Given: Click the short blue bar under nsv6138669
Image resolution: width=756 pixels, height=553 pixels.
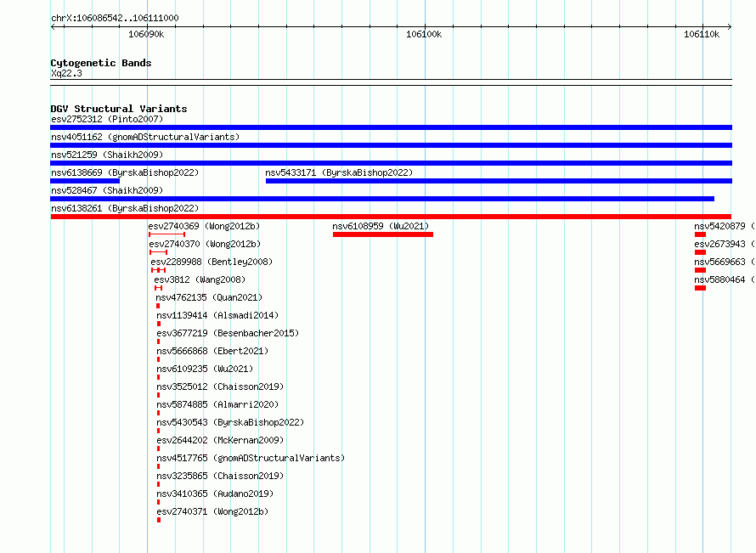Looking at the screenshot, I should point(85,181).
